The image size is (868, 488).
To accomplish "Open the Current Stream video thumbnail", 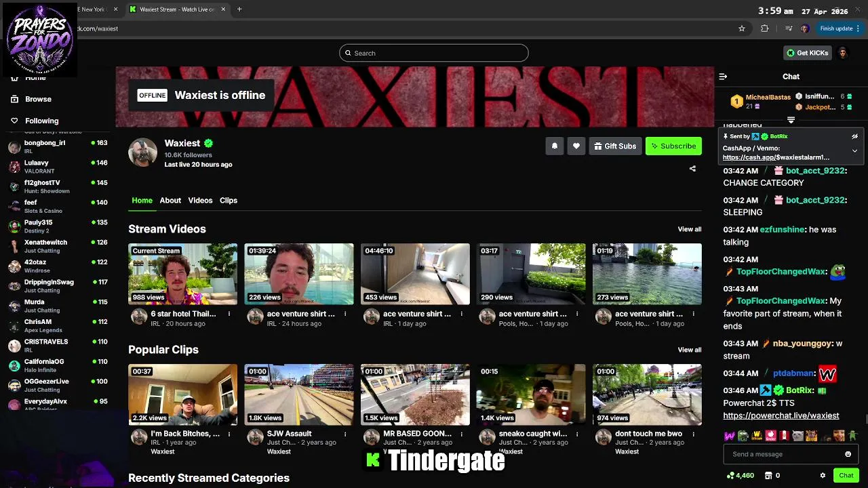I will click(x=183, y=274).
